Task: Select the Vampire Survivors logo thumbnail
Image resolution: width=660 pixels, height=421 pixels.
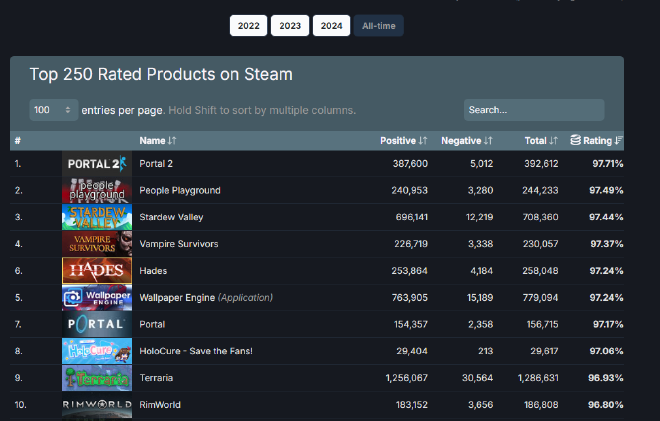Action: tap(96, 244)
